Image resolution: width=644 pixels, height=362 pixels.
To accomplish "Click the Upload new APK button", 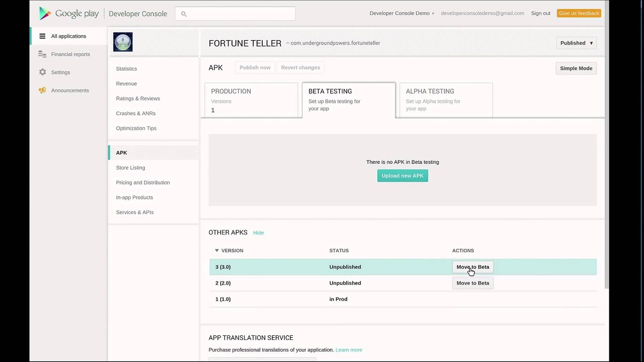I will pos(403,175).
